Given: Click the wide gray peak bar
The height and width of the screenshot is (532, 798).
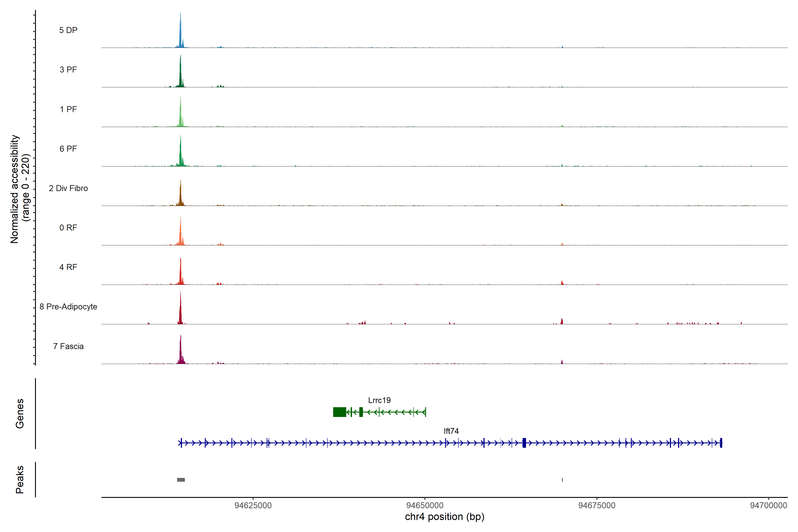Looking at the screenshot, I should pyautogui.click(x=181, y=480).
